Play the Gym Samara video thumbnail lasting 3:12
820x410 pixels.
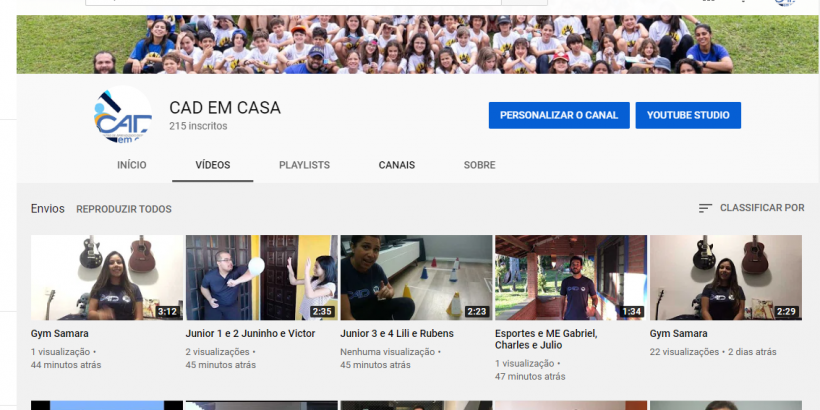[107, 277]
